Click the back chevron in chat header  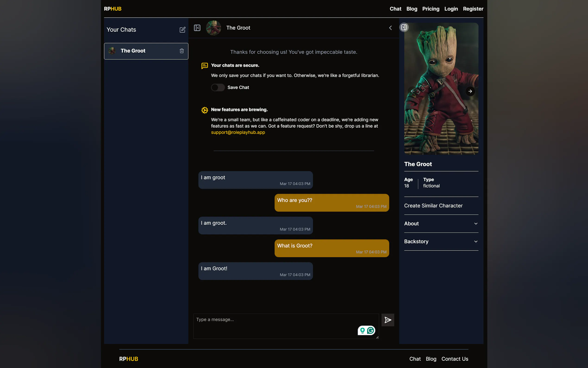click(390, 28)
